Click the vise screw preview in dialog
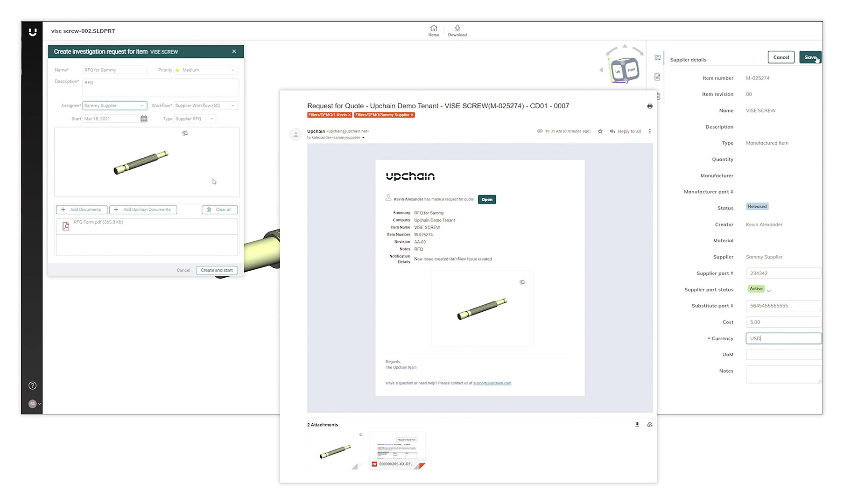 point(141,162)
